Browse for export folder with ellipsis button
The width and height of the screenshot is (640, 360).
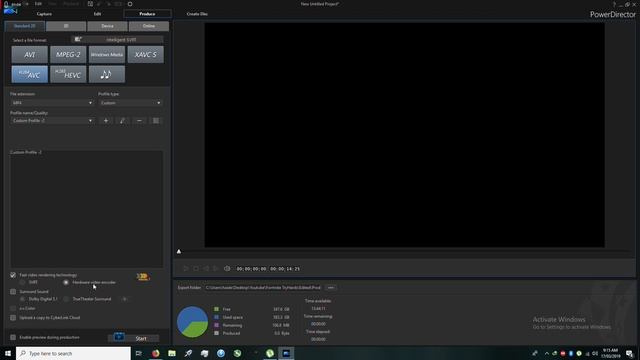tap(331, 288)
